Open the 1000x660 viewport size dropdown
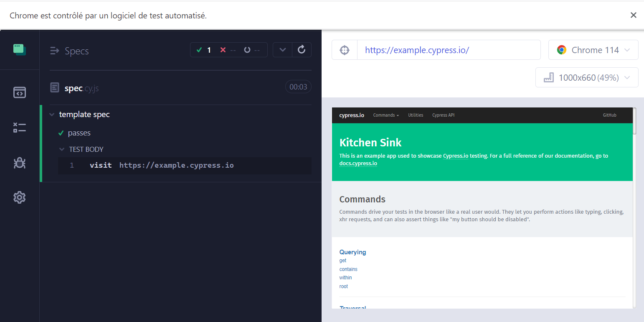644x322 pixels. pos(587,77)
